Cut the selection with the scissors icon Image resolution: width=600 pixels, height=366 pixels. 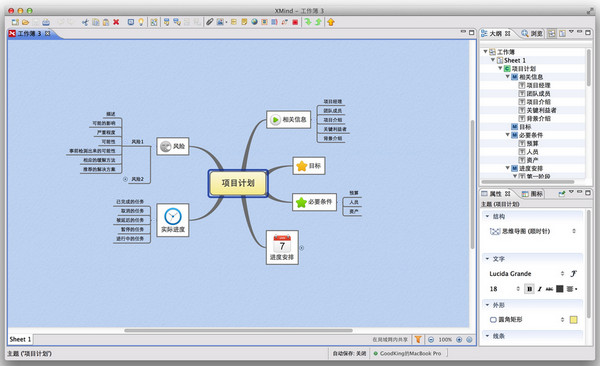click(x=85, y=22)
